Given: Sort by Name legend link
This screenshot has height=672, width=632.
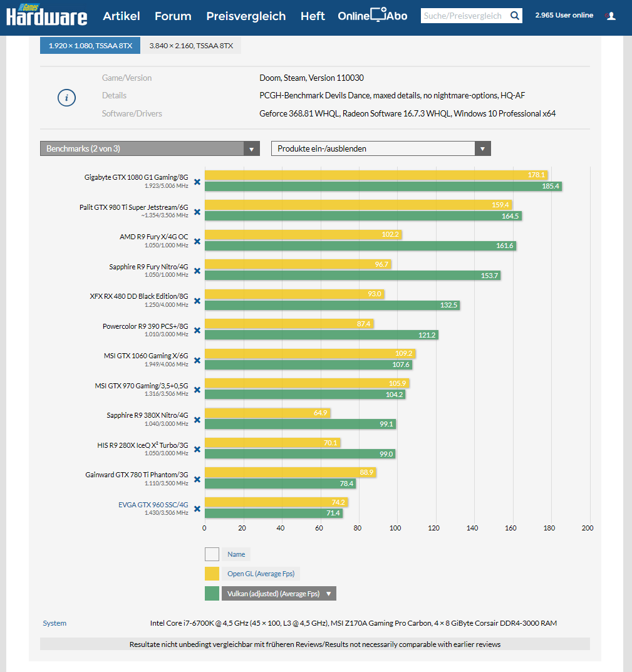Looking at the screenshot, I should tap(236, 554).
